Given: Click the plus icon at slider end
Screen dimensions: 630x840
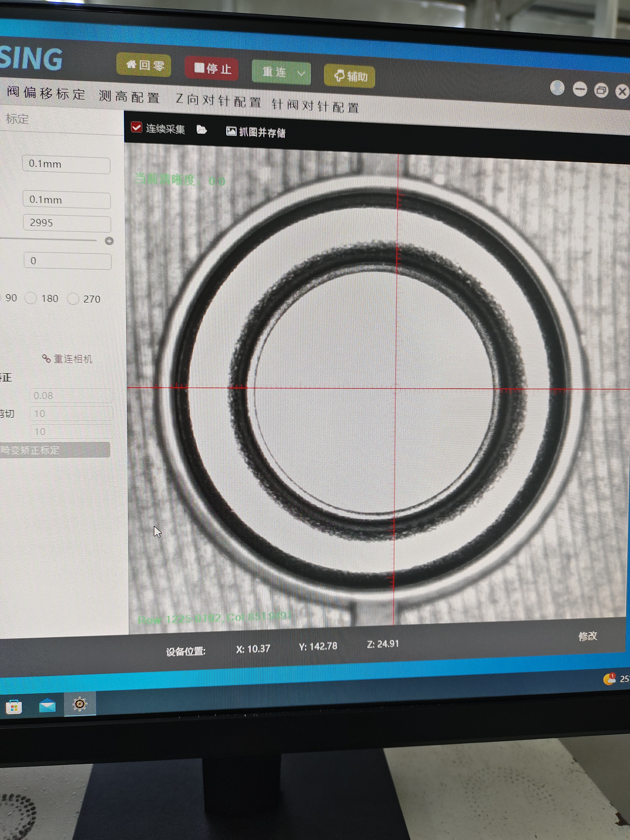Looking at the screenshot, I should pyautogui.click(x=109, y=241).
